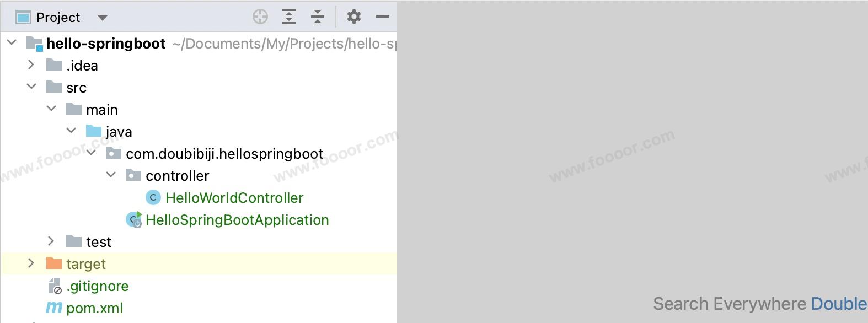The height and width of the screenshot is (323, 868).
Task: Collapse the src folder
Action: tap(31, 87)
